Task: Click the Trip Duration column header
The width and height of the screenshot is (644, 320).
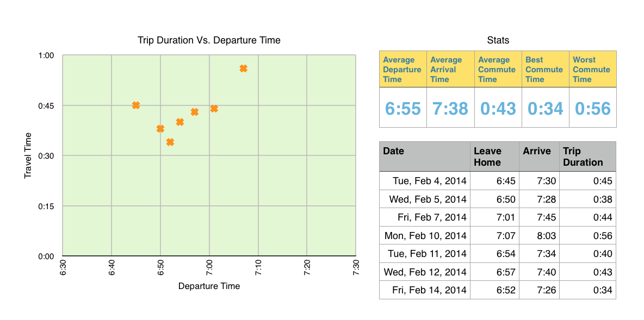Action: (587, 156)
